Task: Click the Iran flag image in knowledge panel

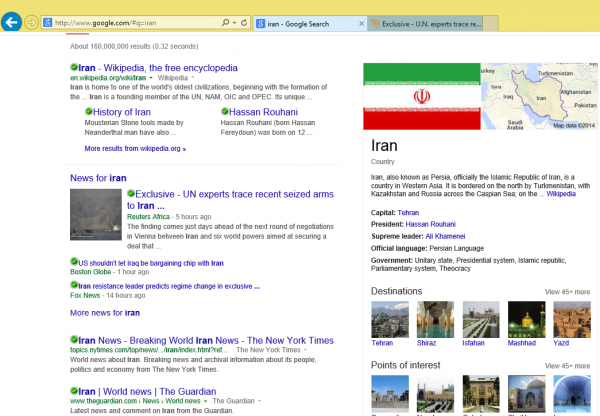Action: 422,96
